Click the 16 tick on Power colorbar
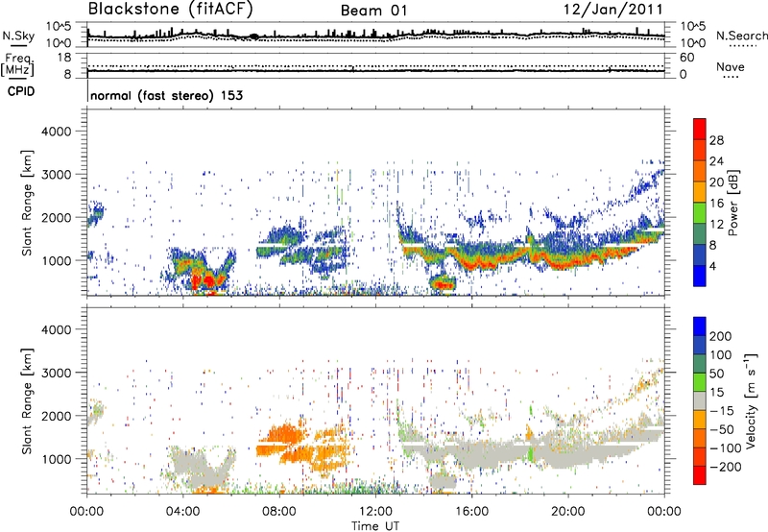The height and width of the screenshot is (532, 768). point(716,204)
